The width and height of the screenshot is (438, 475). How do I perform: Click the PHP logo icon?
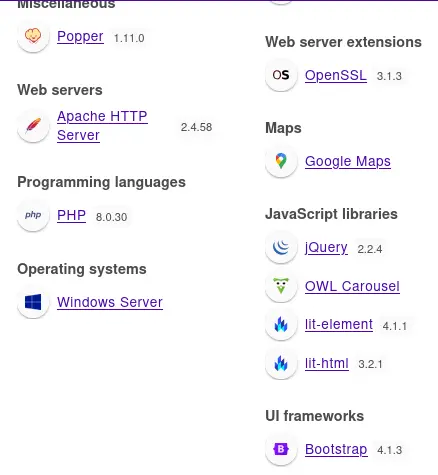[x=33, y=215]
